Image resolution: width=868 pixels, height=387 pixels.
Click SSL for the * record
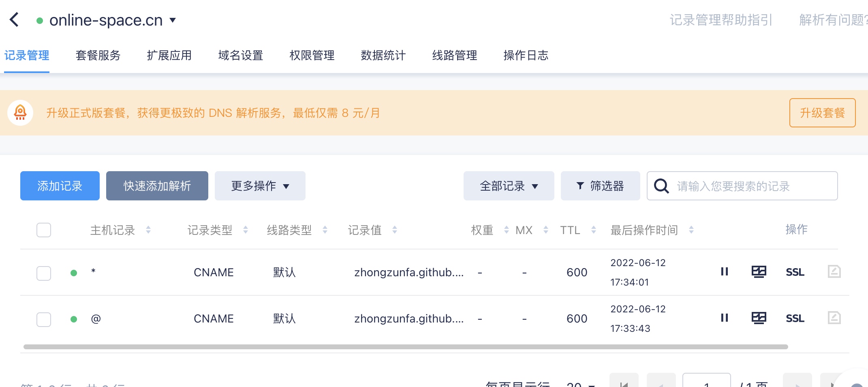point(795,272)
